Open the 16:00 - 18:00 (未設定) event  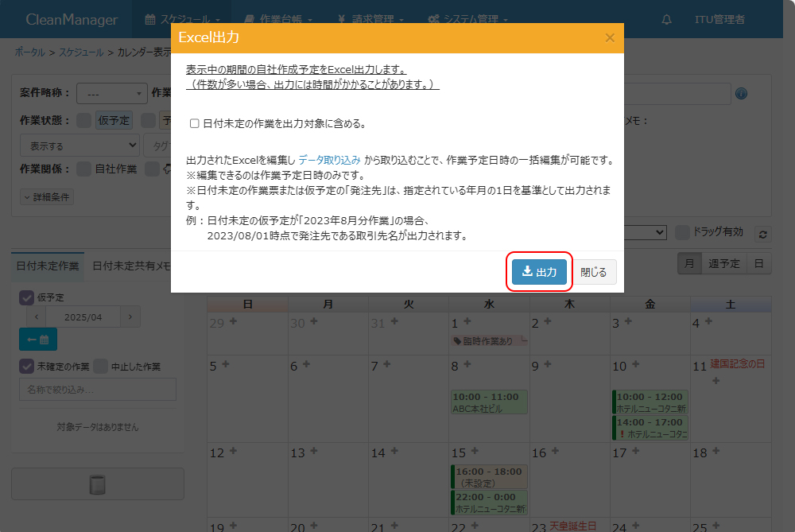(x=489, y=476)
